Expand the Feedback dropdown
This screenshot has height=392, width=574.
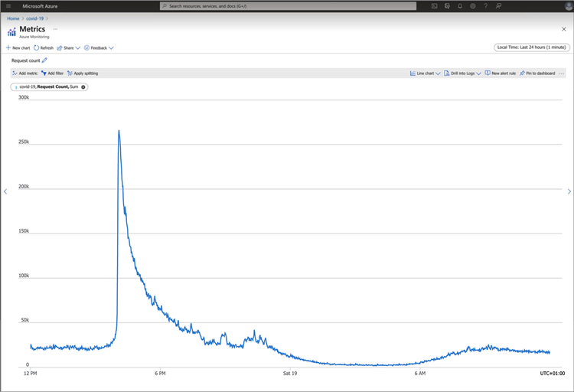pos(99,47)
